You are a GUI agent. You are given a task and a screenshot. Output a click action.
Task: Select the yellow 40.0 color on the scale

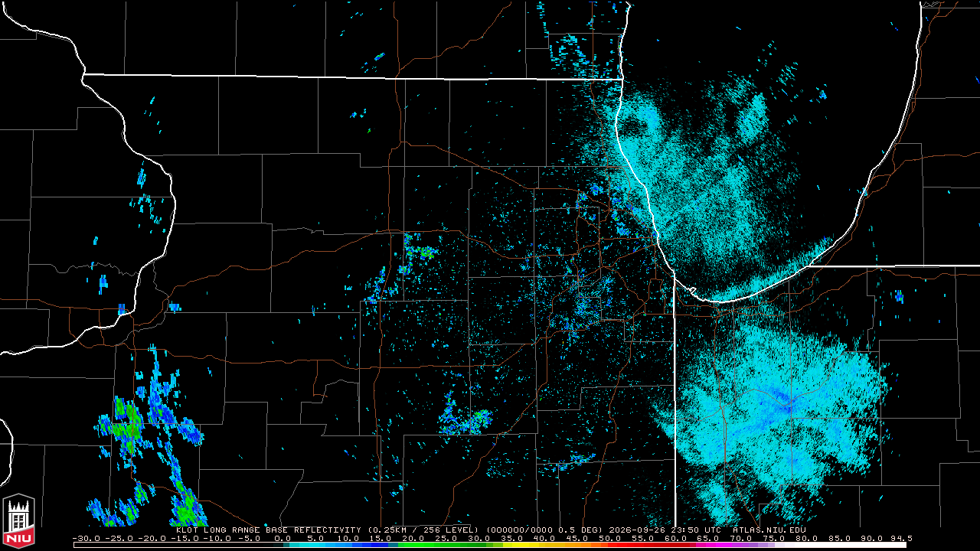[x=544, y=545]
